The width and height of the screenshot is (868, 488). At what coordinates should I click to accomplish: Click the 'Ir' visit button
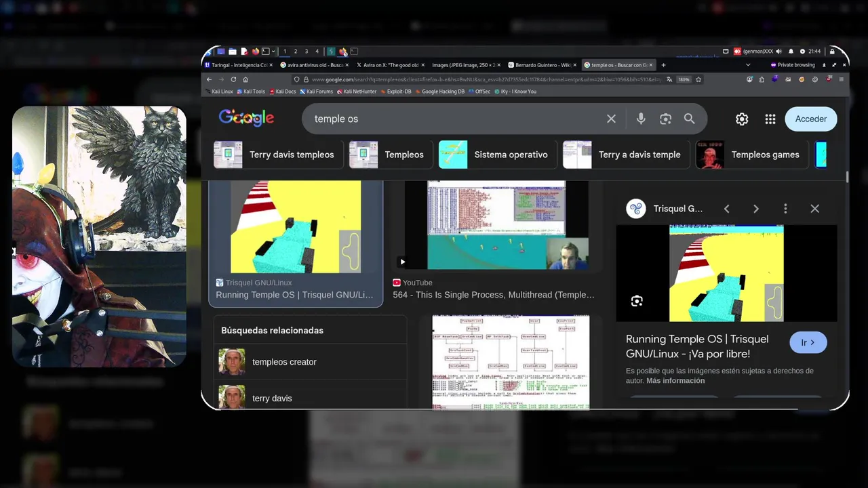point(808,342)
